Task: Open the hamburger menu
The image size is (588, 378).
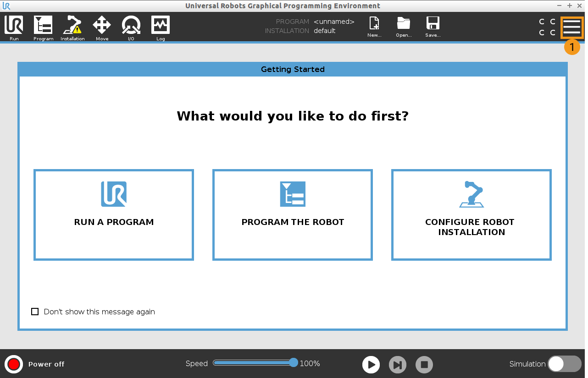Action: tap(572, 27)
